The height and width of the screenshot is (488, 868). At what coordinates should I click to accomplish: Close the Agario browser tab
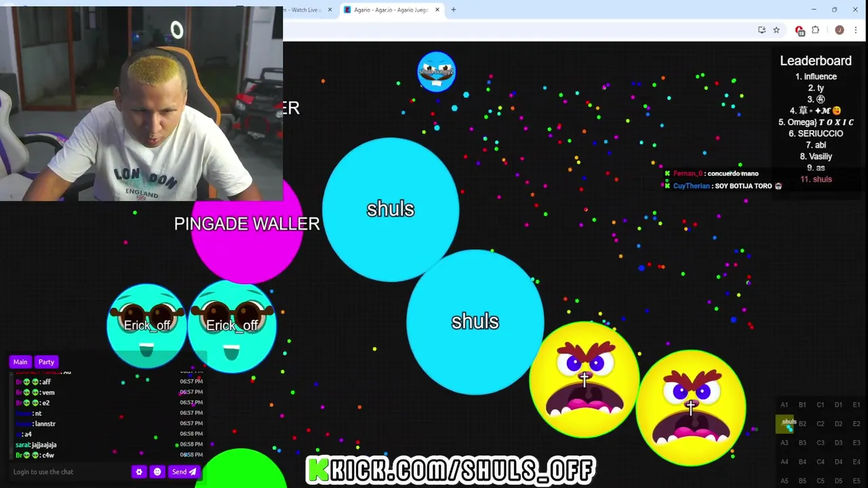click(x=437, y=9)
